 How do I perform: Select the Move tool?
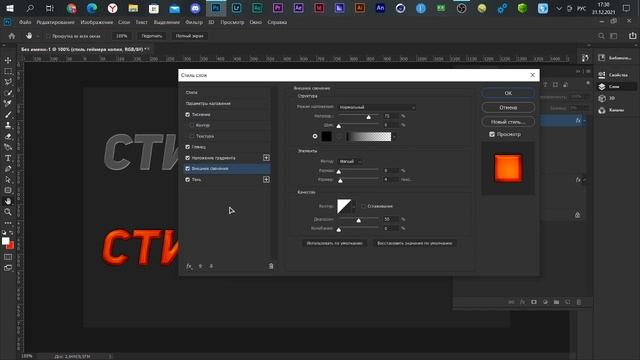(8, 60)
